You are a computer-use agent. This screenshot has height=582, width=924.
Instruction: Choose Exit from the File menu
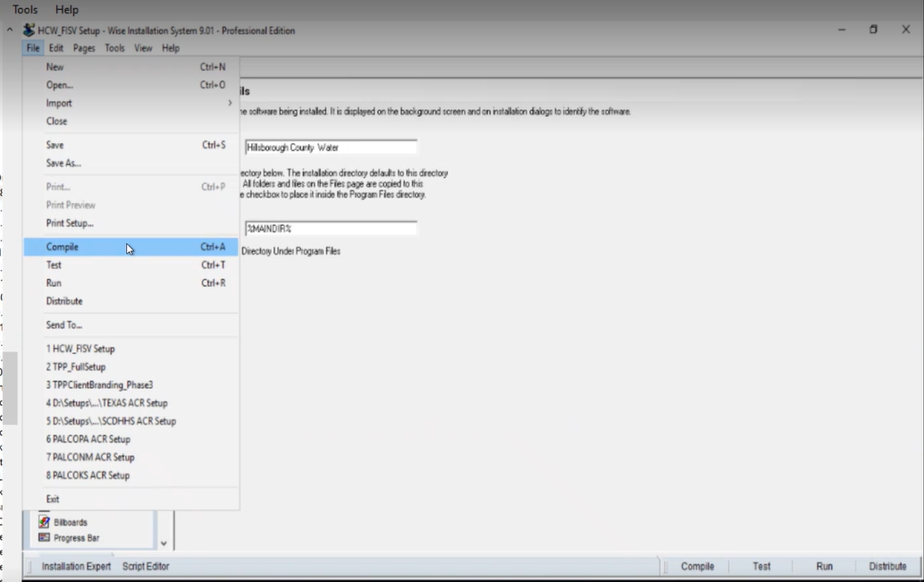130,499
